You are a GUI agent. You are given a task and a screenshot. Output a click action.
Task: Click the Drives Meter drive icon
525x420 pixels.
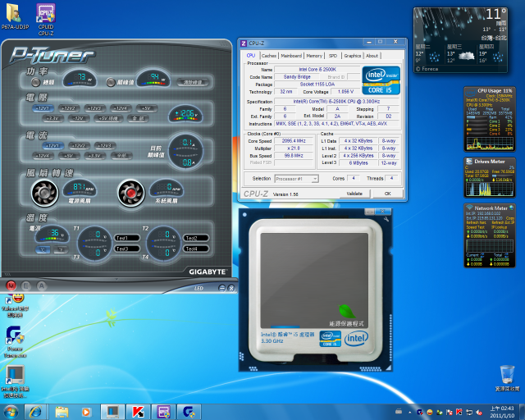pyautogui.click(x=469, y=162)
